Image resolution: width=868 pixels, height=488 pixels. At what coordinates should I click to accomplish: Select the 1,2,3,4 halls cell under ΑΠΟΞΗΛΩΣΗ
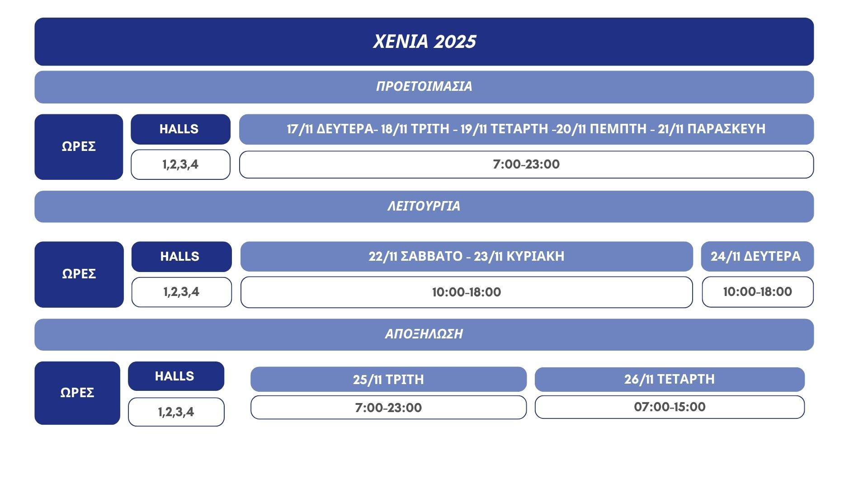click(176, 412)
